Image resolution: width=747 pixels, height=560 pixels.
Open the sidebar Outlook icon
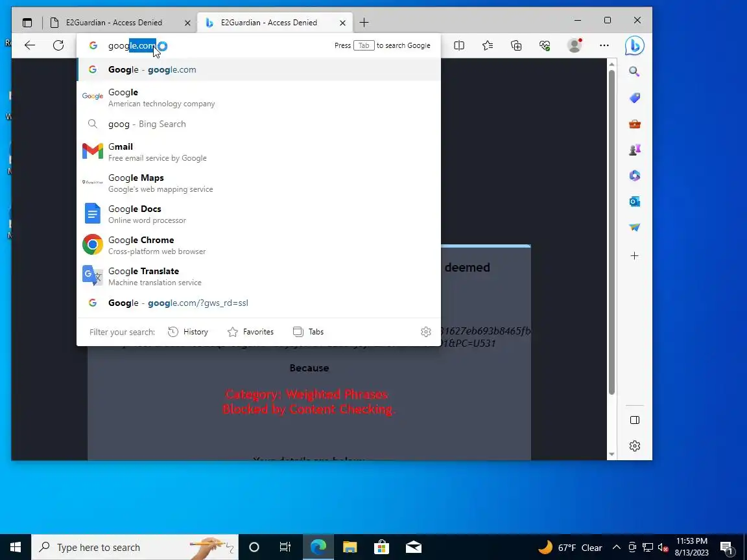[634, 202]
